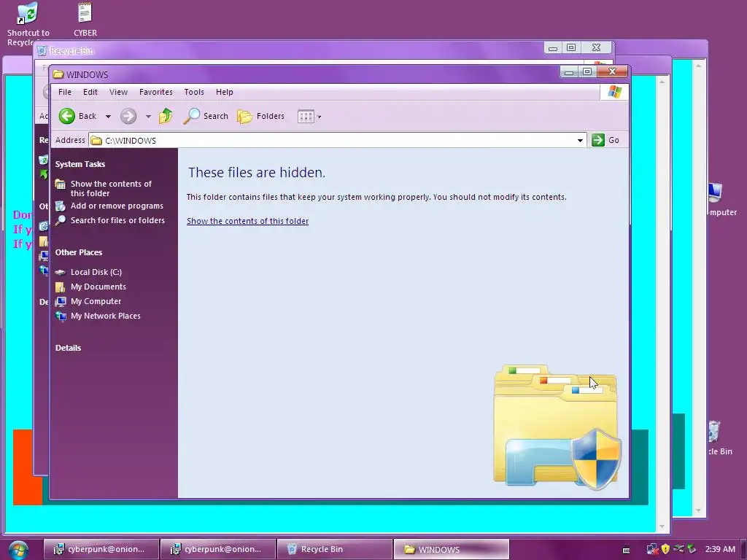Click Search for files or folders
Viewport: 747px width, 560px height.
(117, 220)
